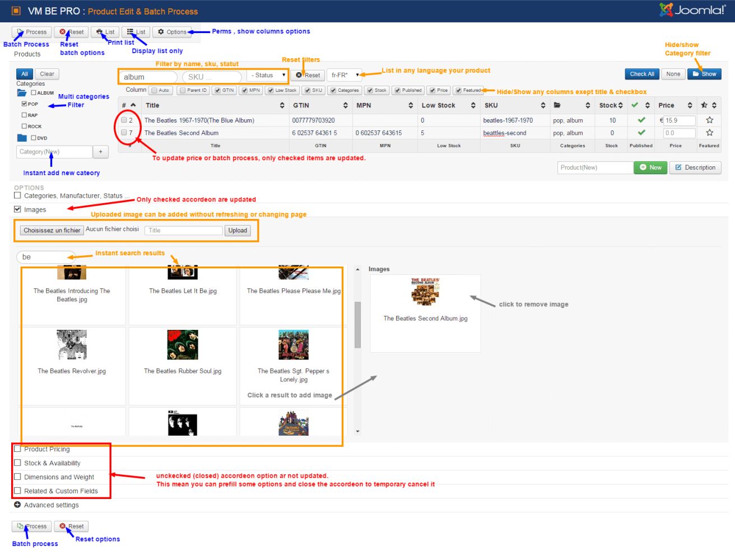
Task: Click the sort arrows on SKU column
Action: point(543,105)
